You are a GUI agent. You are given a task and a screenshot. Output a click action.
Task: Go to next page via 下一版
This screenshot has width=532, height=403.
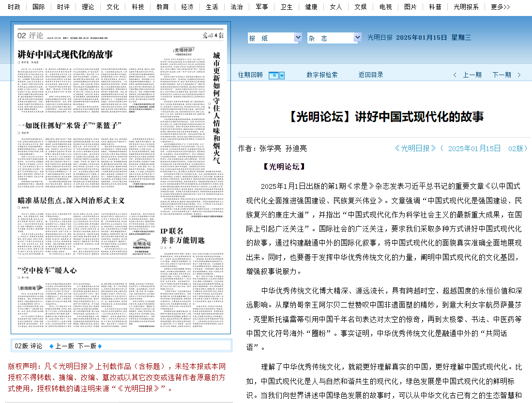(x=87, y=346)
